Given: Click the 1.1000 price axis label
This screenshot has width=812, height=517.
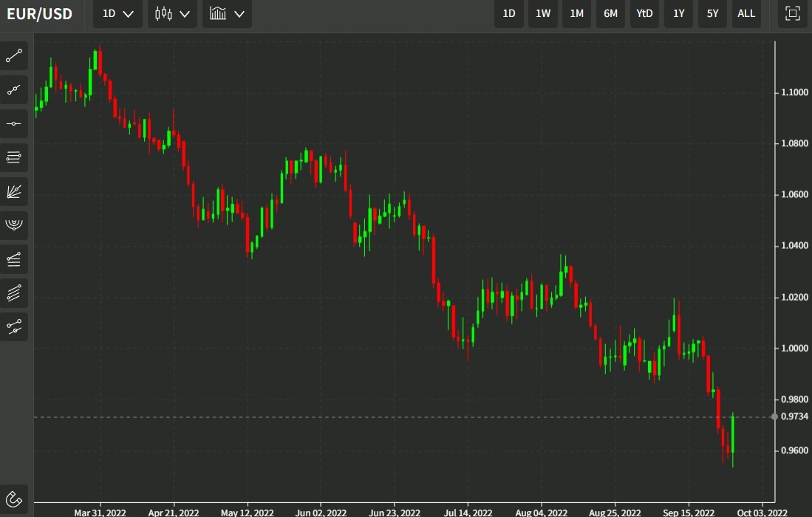Looking at the screenshot, I should pos(794,92).
